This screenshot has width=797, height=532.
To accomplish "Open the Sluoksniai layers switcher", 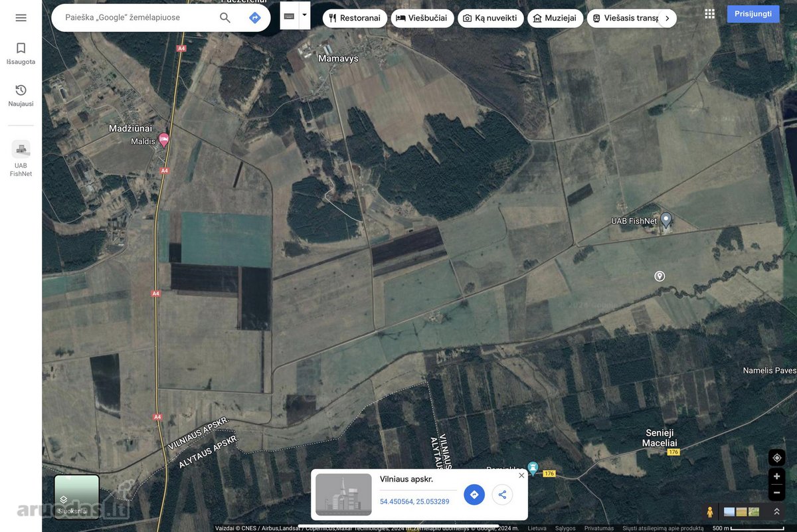I will [76, 497].
